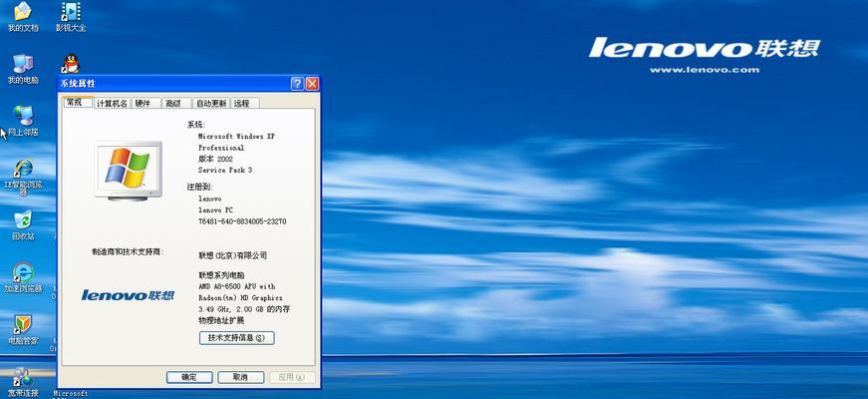
Task: Click the question mark help button in 系统属性
Action: (297, 84)
